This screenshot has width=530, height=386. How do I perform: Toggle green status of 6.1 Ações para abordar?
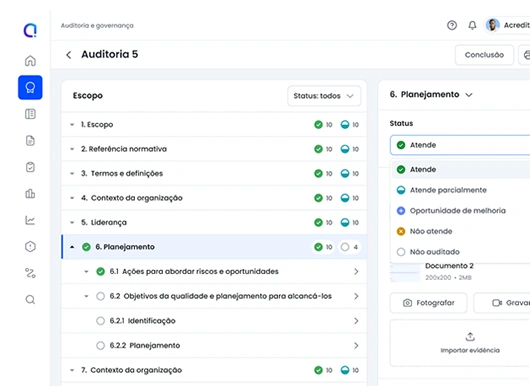[100, 271]
